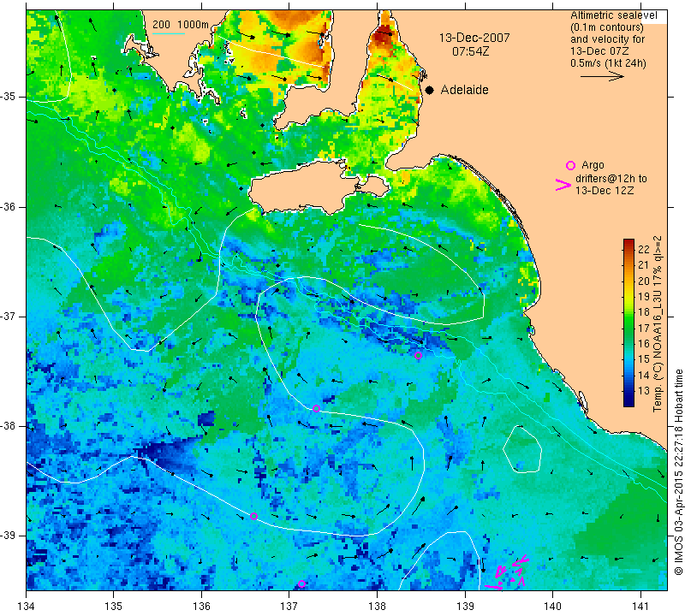The height and width of the screenshot is (616, 685).
Task: Click the colorbar tick label '15'
Action: 644,358
